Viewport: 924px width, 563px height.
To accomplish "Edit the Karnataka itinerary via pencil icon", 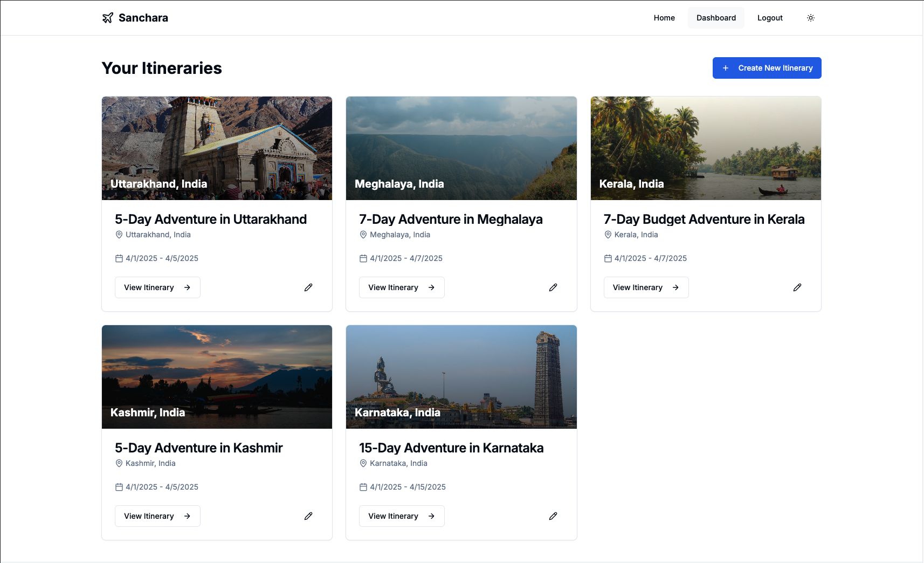I will (553, 516).
